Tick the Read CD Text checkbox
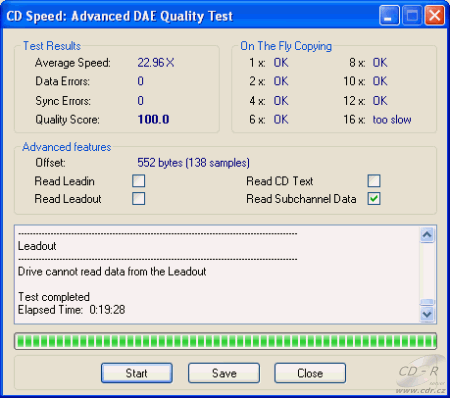Screen dimensions: 450x398 tap(374, 181)
